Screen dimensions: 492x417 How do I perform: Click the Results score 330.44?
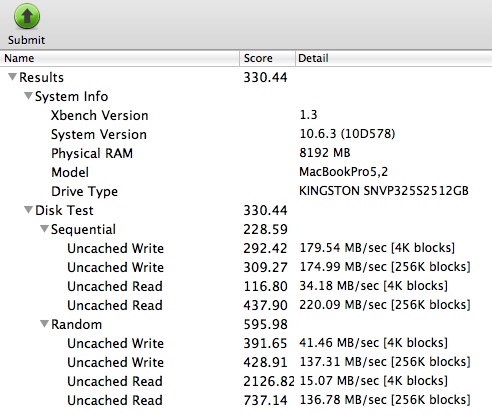(265, 77)
